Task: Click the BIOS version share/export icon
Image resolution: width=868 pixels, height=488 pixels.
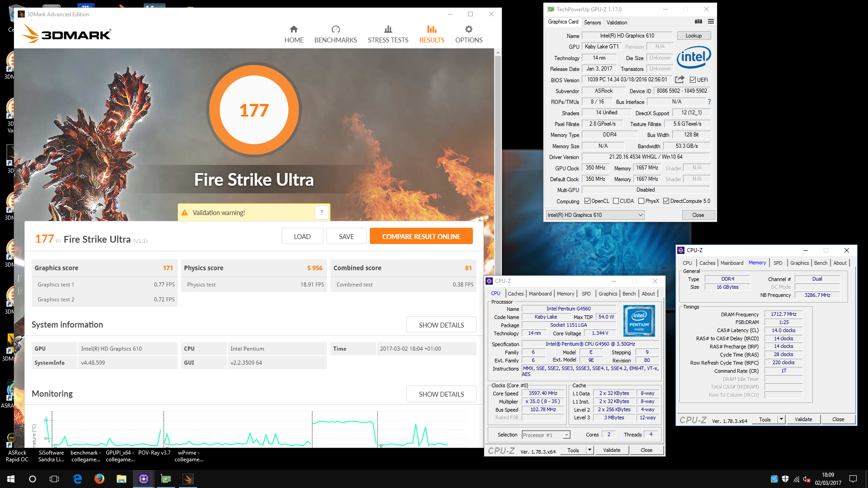Action: 679,80
